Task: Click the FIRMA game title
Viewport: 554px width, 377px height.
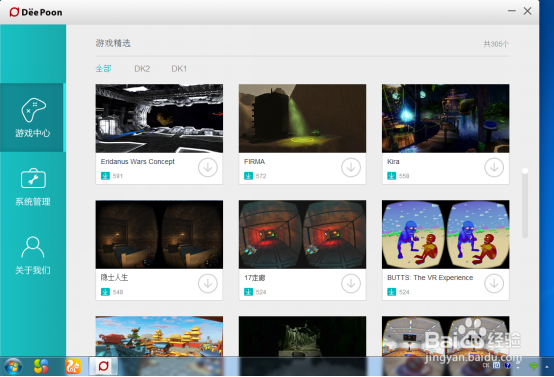Action: 254,161
